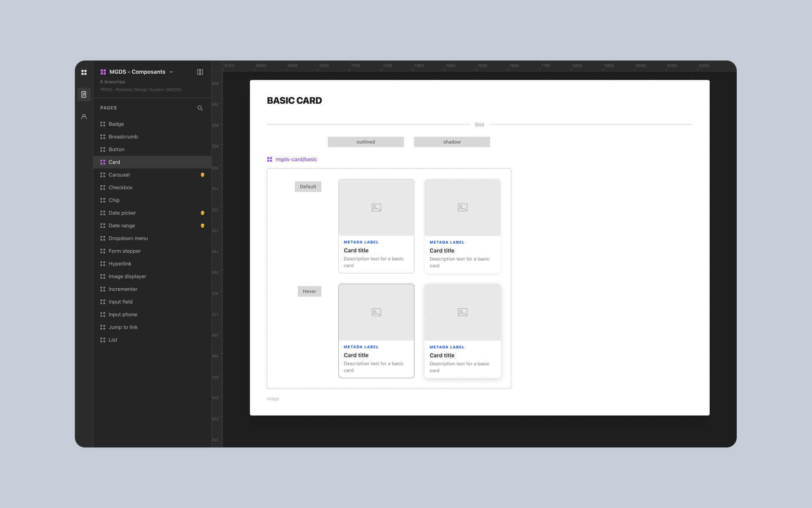
Task: Click the purple MGDS project logo icon
Action: [x=103, y=72]
